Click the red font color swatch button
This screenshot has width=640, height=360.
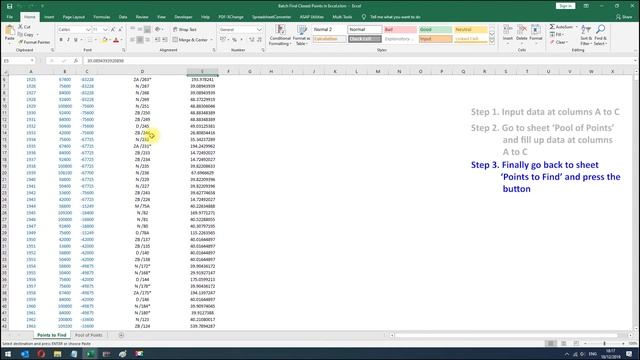(x=116, y=40)
